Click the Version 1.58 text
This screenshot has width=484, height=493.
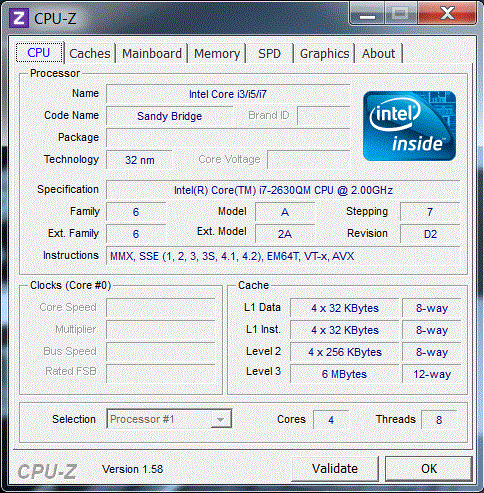[132, 469]
